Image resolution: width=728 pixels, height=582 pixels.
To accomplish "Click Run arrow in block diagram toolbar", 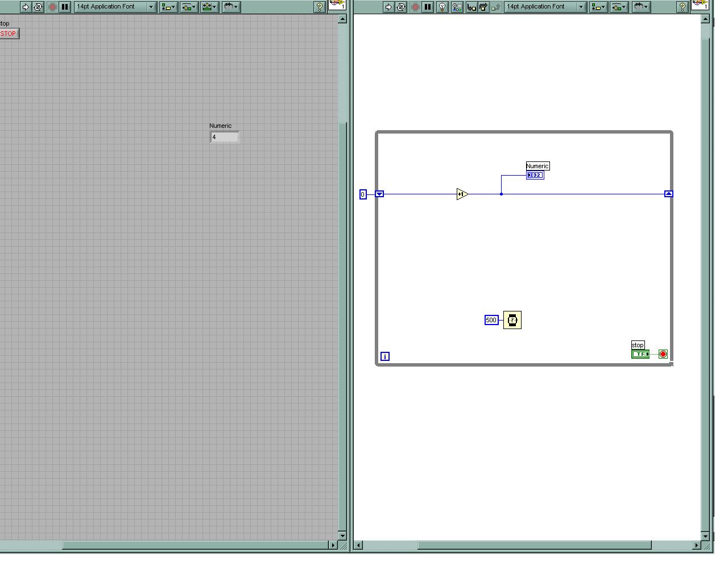I will (x=388, y=7).
